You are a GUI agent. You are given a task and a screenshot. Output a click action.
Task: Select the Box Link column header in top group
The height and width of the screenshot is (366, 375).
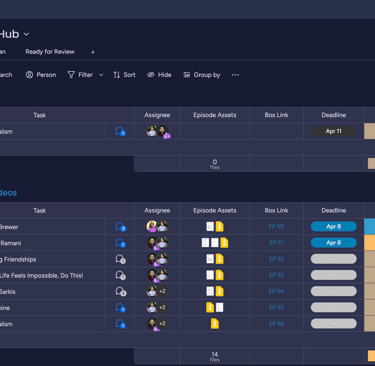(276, 115)
